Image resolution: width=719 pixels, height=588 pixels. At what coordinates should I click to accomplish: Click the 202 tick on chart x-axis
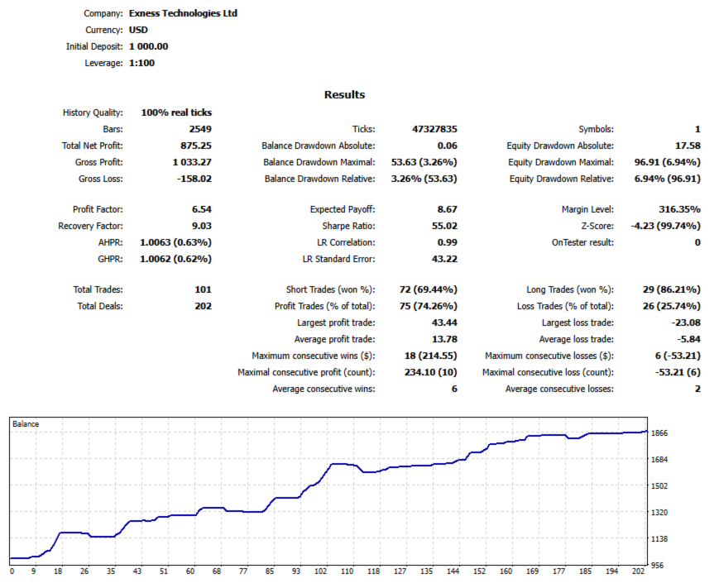point(638,571)
